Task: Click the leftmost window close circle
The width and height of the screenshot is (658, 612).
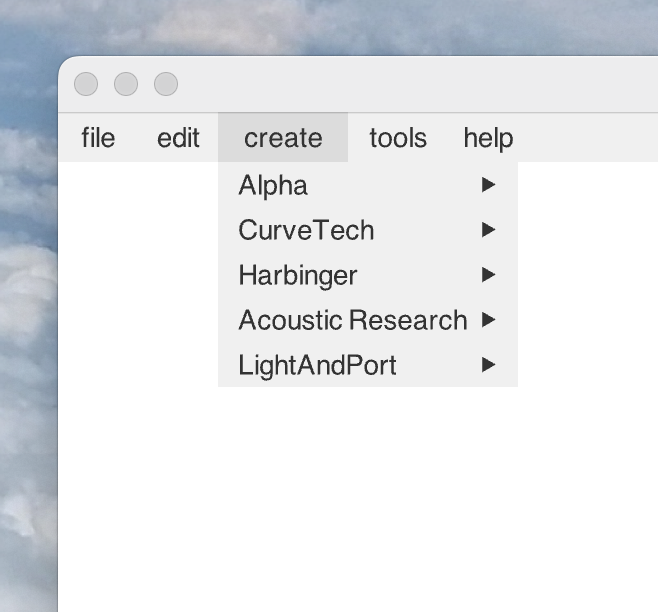Action: click(86, 85)
